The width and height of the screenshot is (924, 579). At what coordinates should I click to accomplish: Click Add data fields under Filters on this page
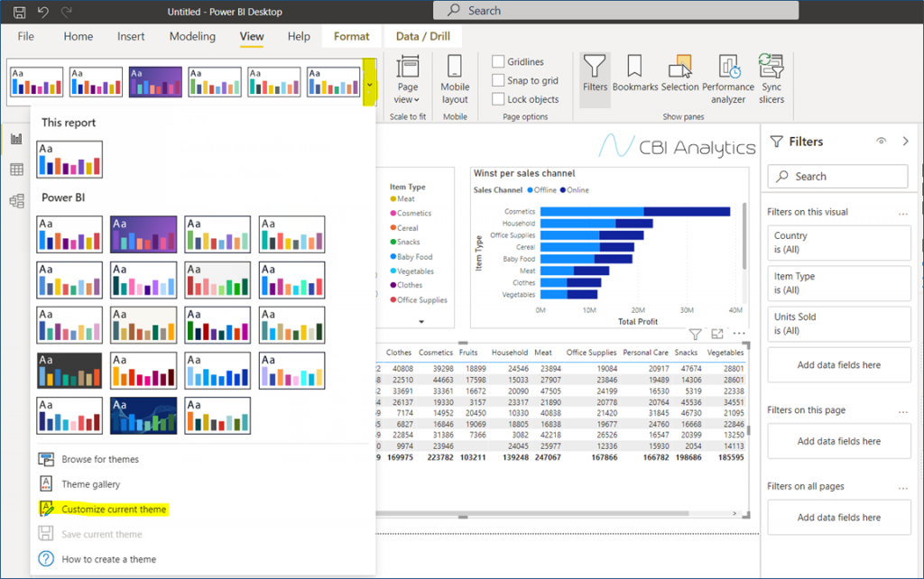838,441
